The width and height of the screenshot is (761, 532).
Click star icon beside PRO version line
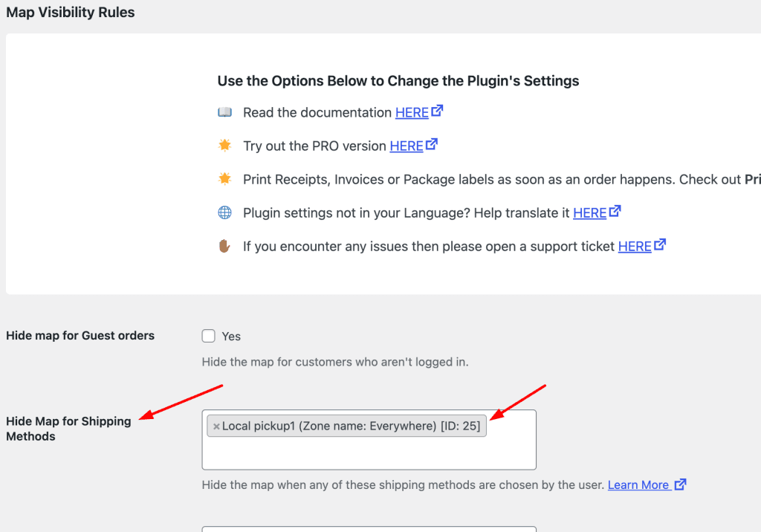(224, 146)
